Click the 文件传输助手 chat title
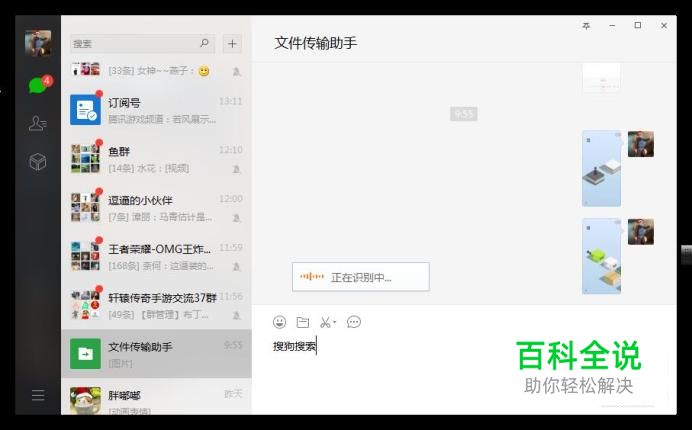692x430 pixels. point(316,43)
